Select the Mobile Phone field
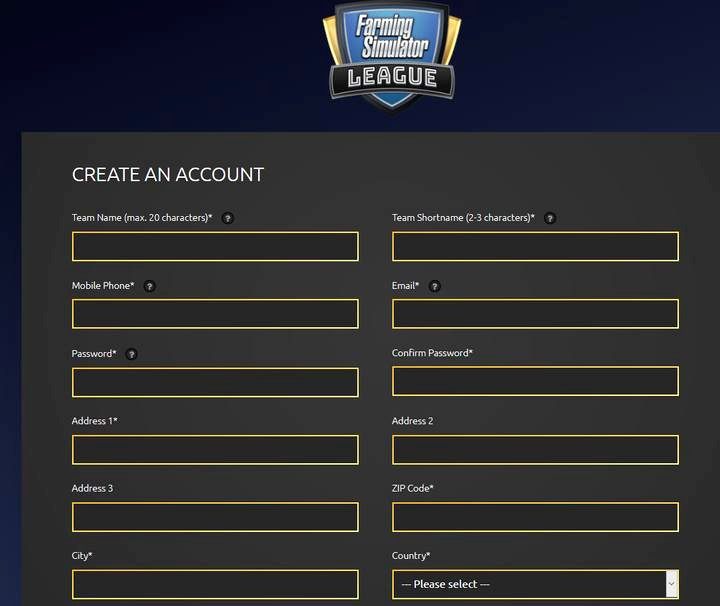The height and width of the screenshot is (606, 720). coord(215,314)
